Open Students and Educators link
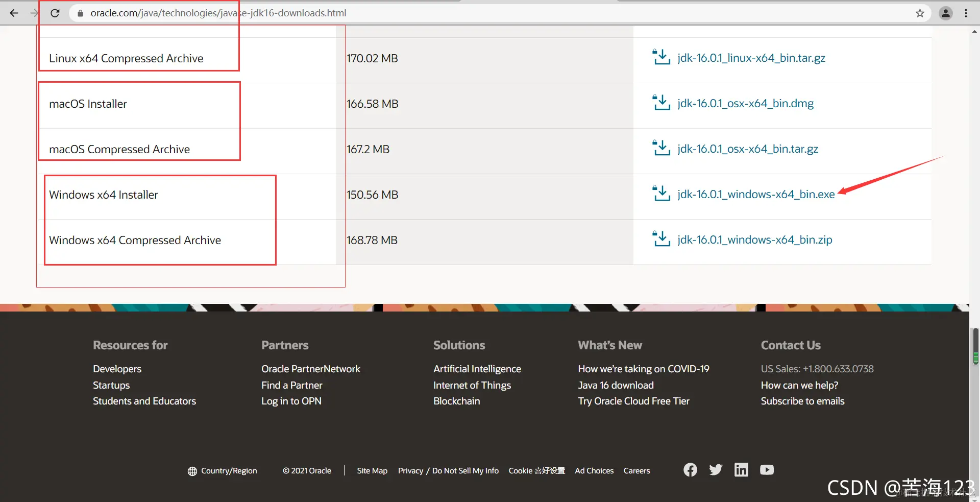This screenshot has width=980, height=502. 144,401
